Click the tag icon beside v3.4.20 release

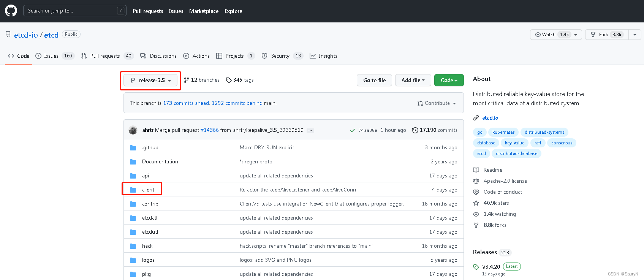tap(476, 267)
